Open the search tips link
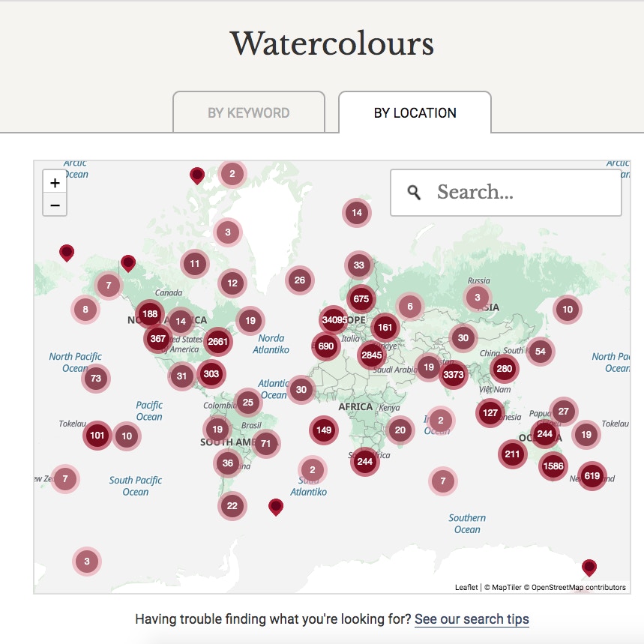 (472, 619)
